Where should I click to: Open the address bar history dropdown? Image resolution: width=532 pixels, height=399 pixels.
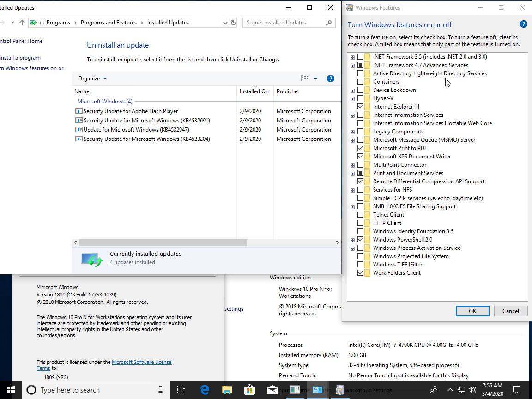click(225, 23)
